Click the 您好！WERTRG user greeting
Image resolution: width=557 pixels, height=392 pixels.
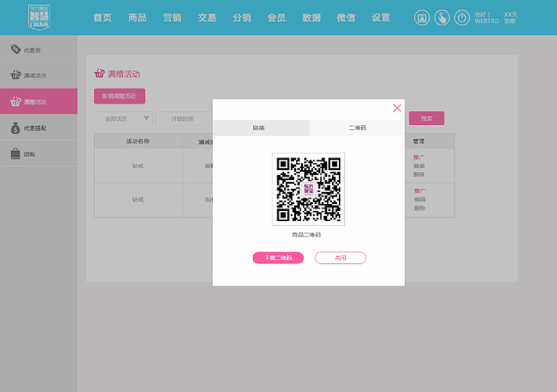[x=487, y=18]
